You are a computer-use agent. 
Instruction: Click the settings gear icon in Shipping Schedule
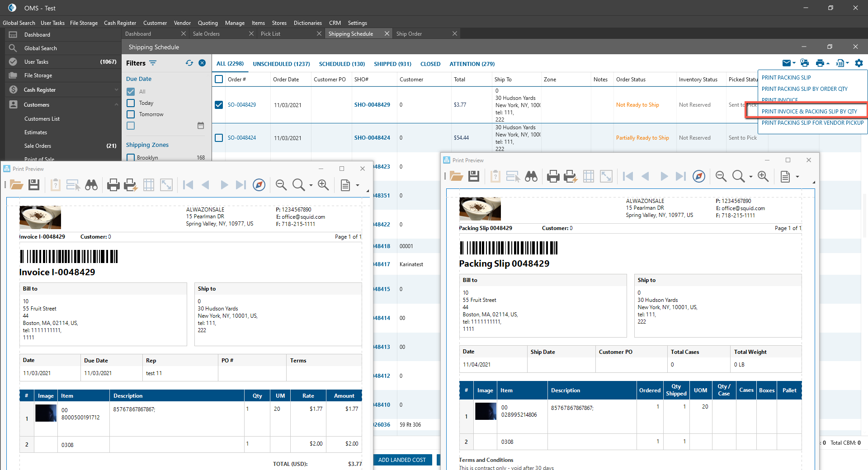(859, 63)
